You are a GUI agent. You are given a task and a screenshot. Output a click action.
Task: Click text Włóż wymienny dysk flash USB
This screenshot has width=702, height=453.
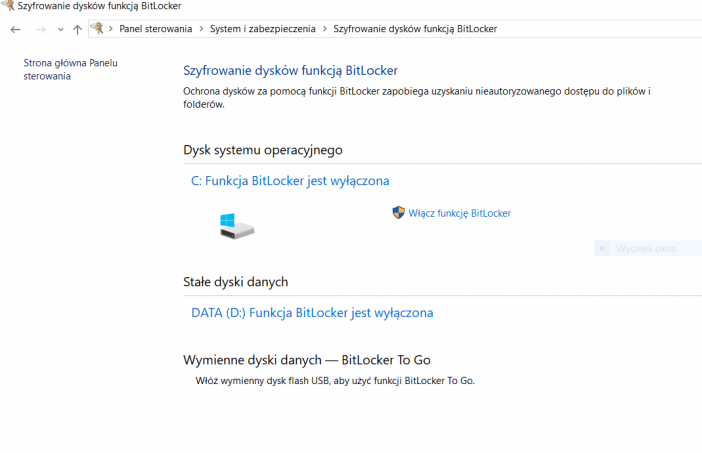tap(262, 381)
